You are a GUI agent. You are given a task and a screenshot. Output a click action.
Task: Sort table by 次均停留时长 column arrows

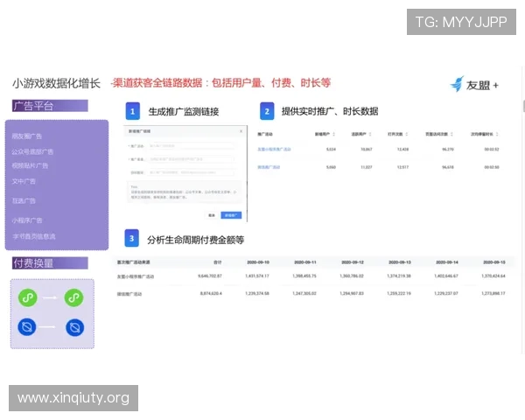tap(497, 134)
